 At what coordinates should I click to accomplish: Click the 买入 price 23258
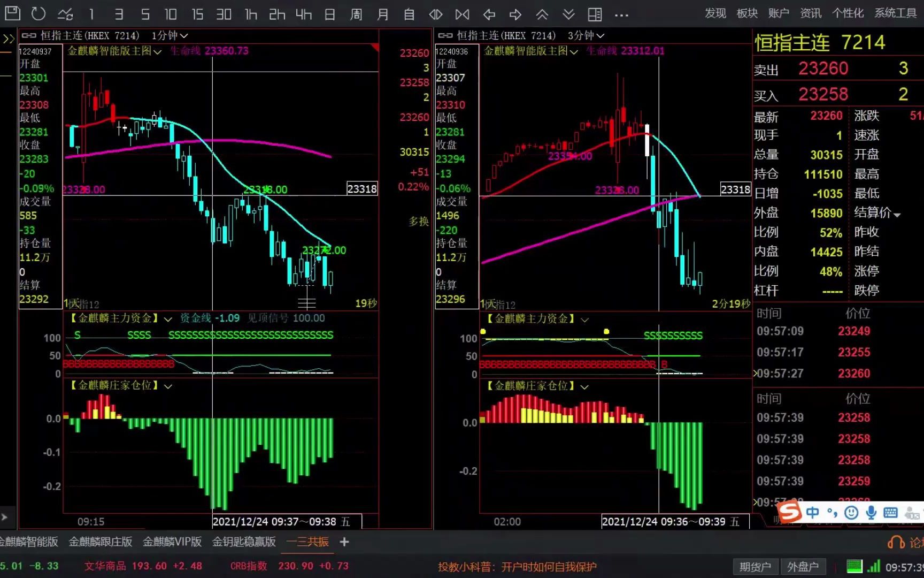(823, 94)
